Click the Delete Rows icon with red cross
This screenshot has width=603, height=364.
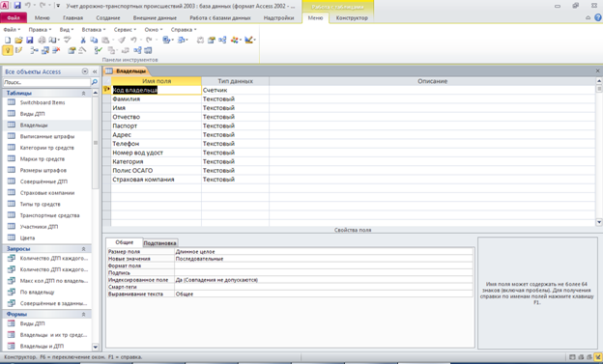[56, 50]
